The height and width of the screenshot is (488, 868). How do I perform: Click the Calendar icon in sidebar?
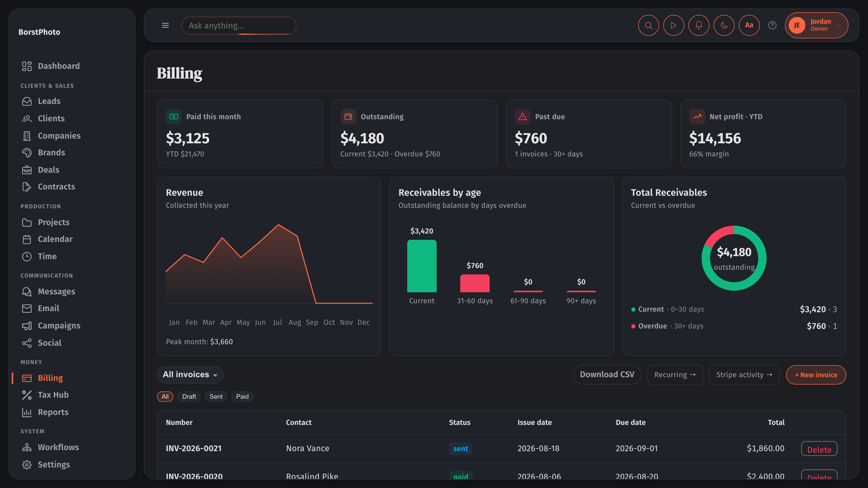pyautogui.click(x=27, y=239)
